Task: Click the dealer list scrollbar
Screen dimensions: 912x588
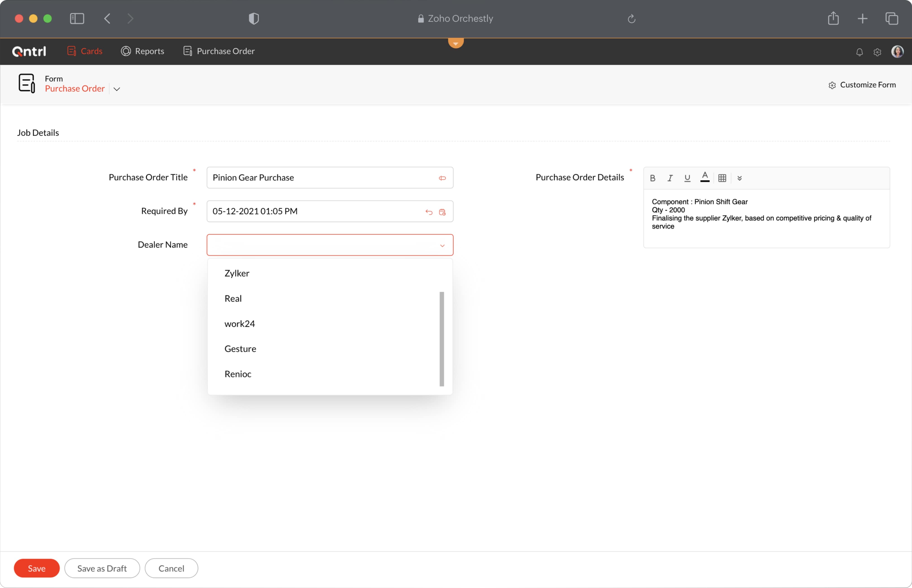Action: (442, 339)
